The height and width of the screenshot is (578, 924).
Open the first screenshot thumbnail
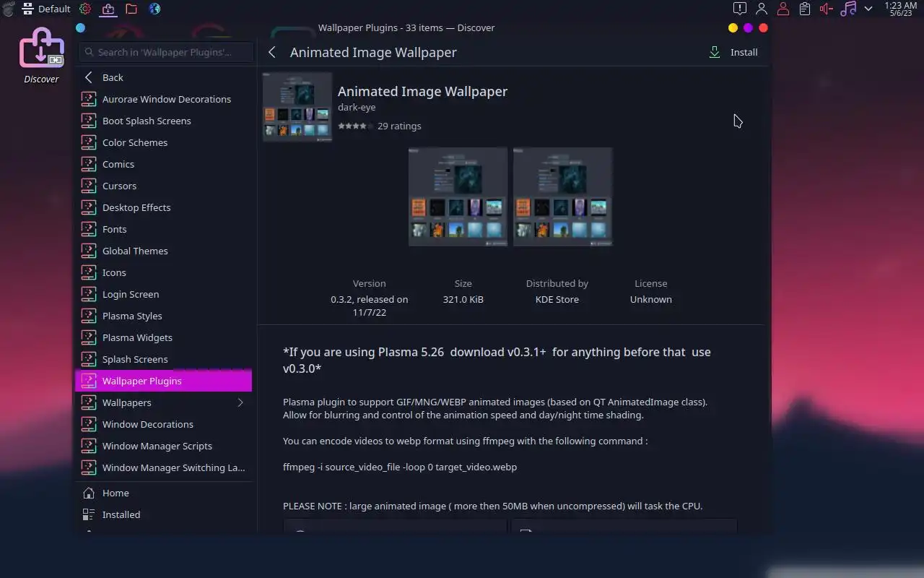coord(458,197)
